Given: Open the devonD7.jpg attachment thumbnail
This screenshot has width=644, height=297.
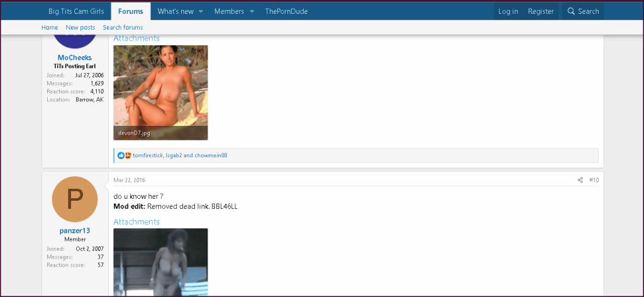Looking at the screenshot, I should point(160,92).
